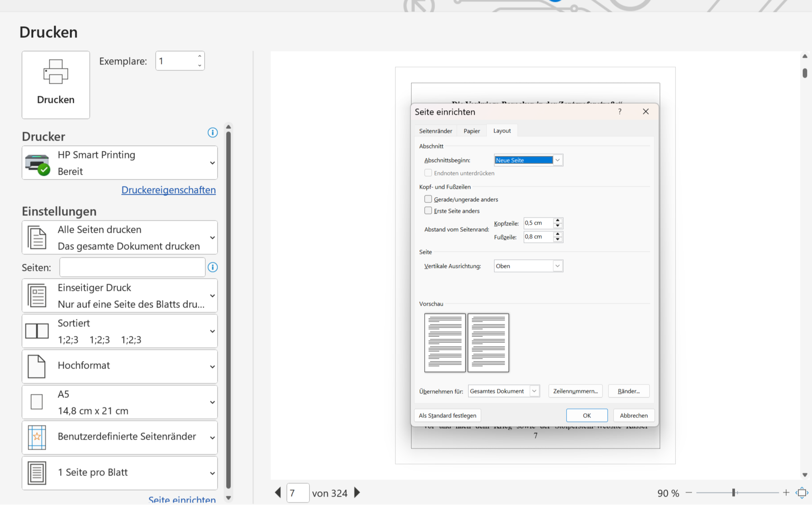
Task: Go to next preview page arrow
Action: [357, 493]
